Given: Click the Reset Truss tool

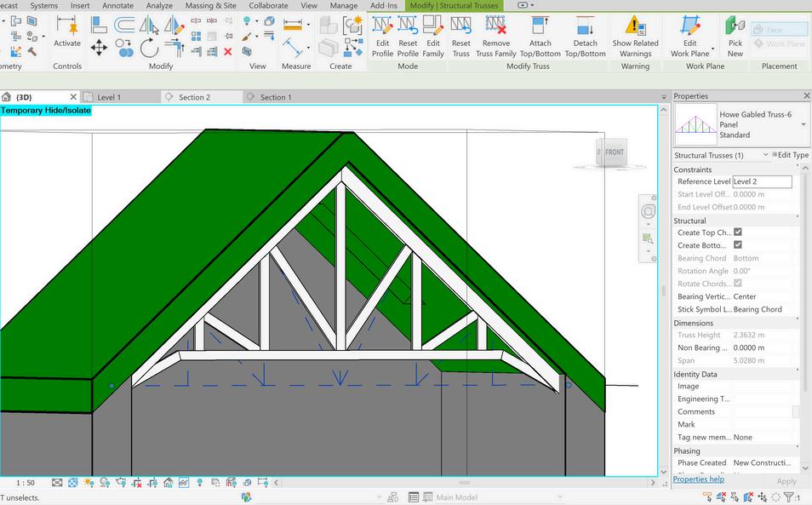Looking at the screenshot, I should 460,37.
